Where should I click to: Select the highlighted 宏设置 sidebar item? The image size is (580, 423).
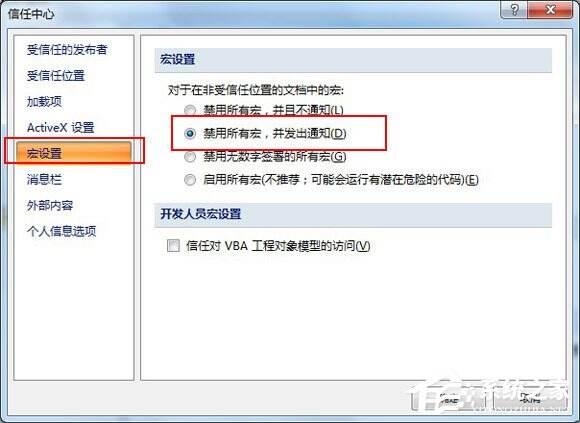coord(74,153)
